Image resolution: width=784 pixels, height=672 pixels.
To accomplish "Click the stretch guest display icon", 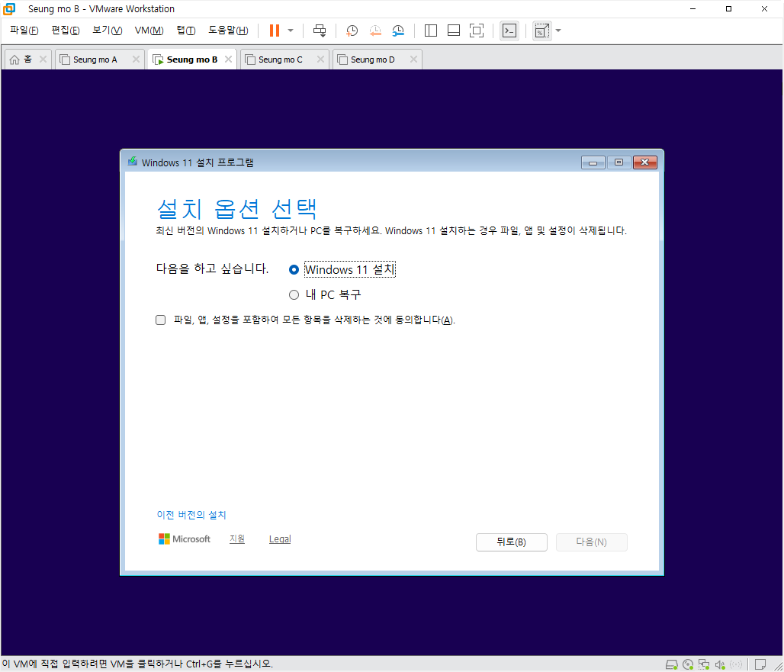I will (x=542, y=31).
